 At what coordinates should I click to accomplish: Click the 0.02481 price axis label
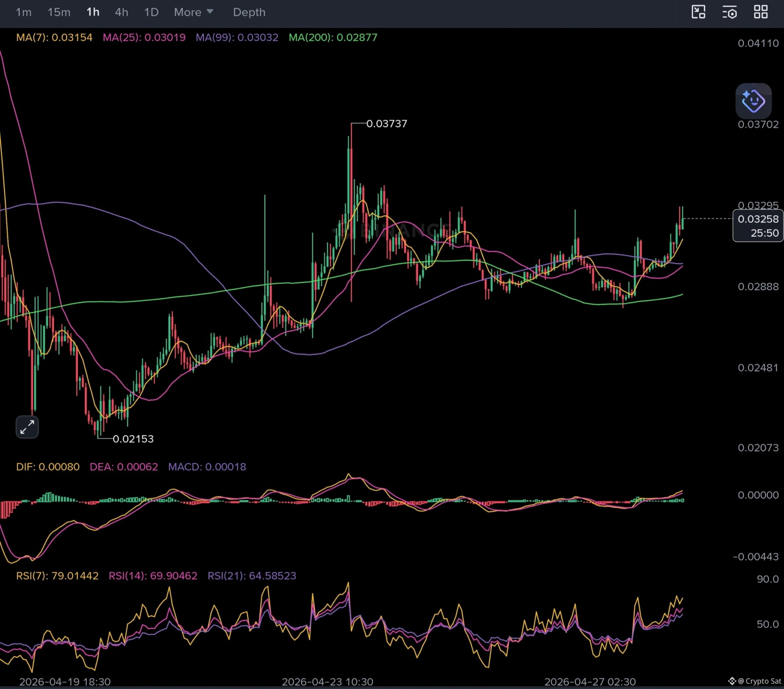tap(758, 367)
